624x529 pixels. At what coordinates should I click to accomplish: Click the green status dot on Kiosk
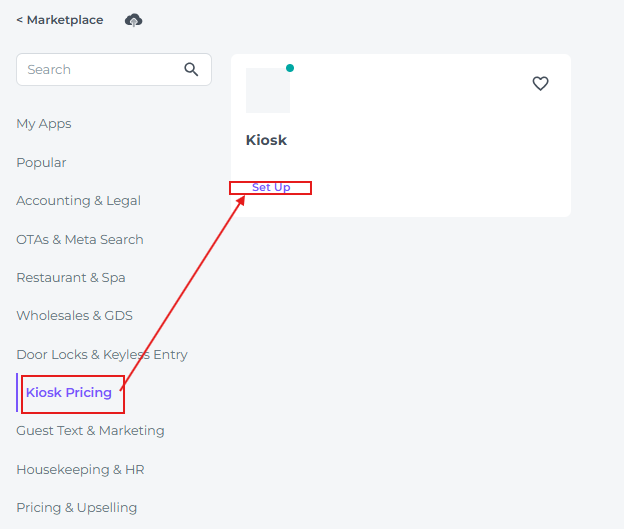pos(290,68)
